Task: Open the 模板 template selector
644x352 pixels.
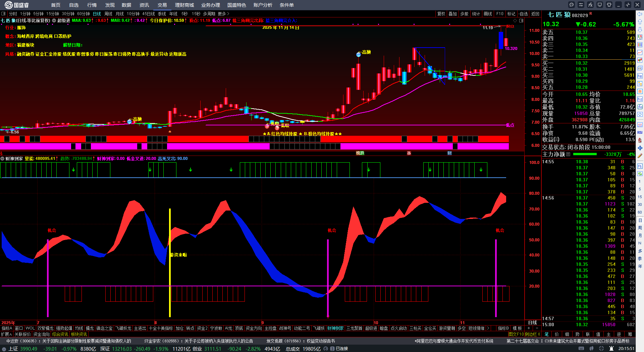Action: tap(517, 328)
